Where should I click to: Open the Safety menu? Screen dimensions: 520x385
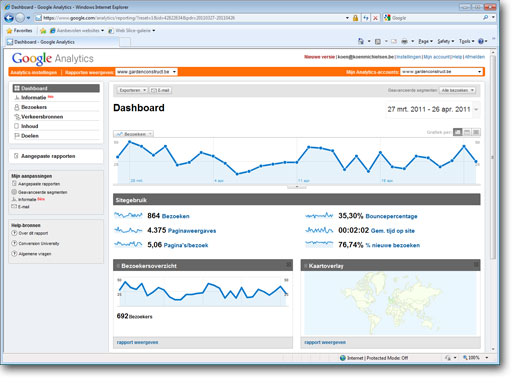pos(446,41)
